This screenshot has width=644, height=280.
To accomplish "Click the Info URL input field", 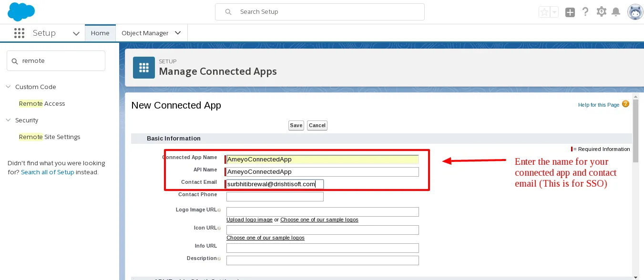I will pyautogui.click(x=323, y=248).
